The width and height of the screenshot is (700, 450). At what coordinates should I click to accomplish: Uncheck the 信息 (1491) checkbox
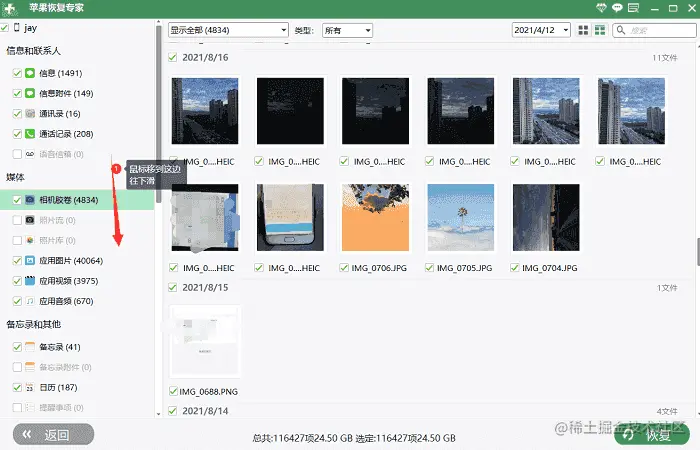coord(17,73)
